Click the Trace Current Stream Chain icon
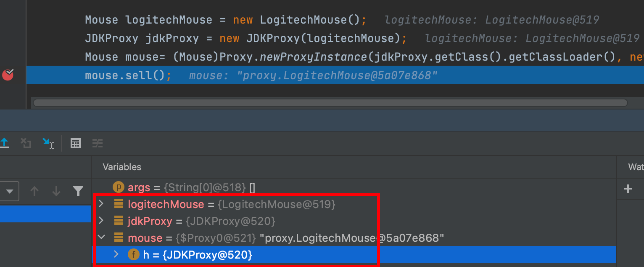644x267 pixels. 98,144
